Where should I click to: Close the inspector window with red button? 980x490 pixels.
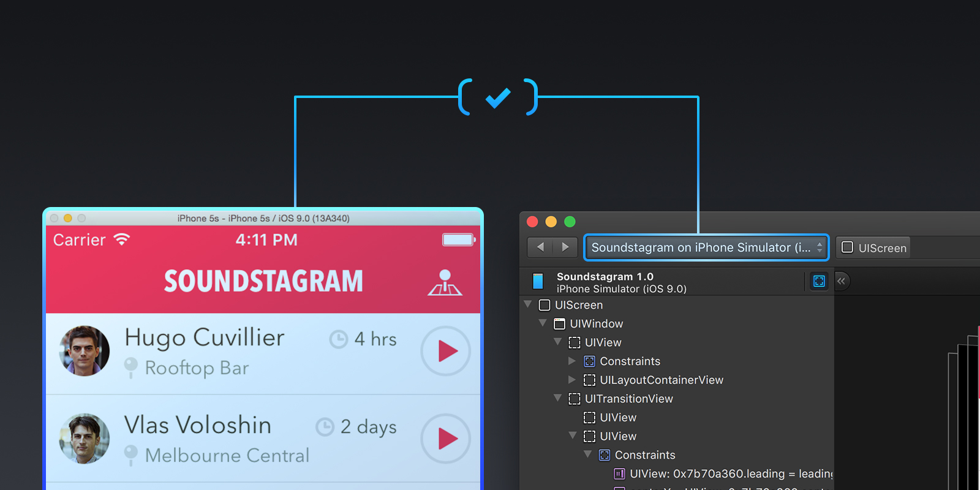pos(532,222)
